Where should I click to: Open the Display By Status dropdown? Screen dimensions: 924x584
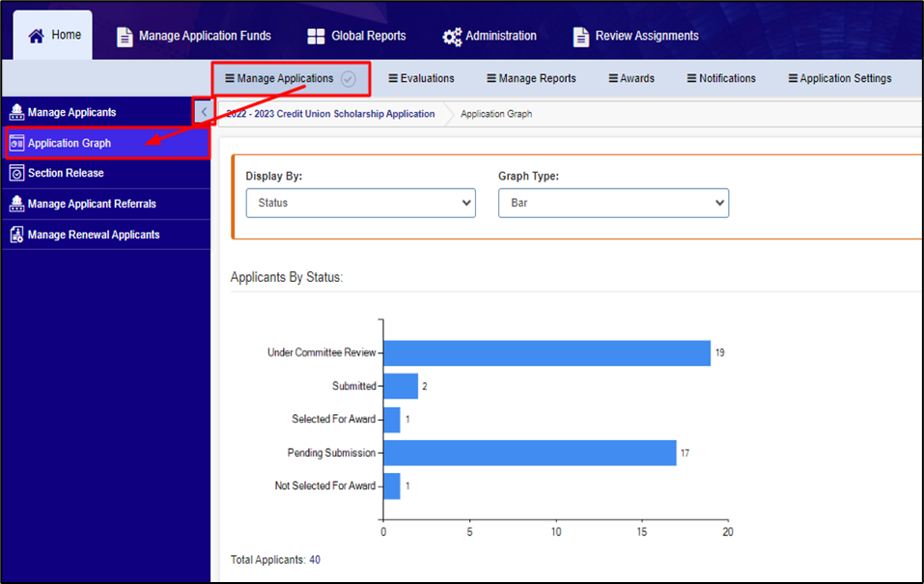click(x=361, y=204)
